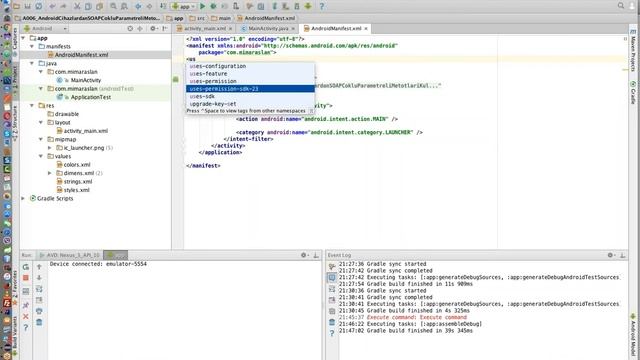Expand ic_launcher.png group
Image resolution: width=640 pixels, height=360 pixels.
click(x=50, y=148)
